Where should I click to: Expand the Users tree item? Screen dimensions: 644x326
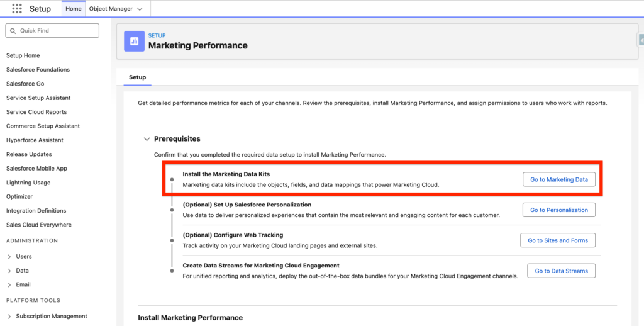click(9, 257)
